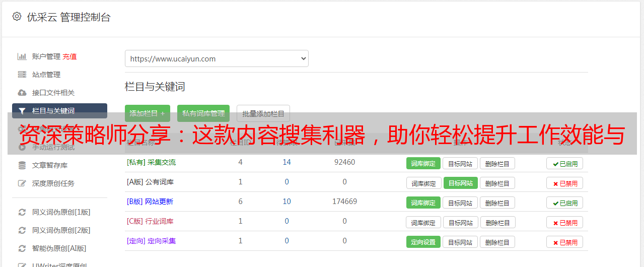Click 目标网站 for 定向采集 row
Viewport: 644px width, 267px height.
[460, 242]
